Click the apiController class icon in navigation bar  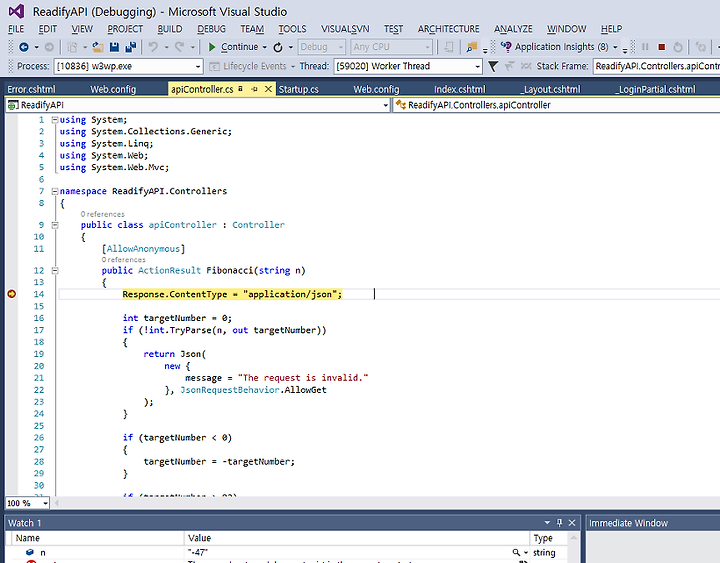[400, 105]
